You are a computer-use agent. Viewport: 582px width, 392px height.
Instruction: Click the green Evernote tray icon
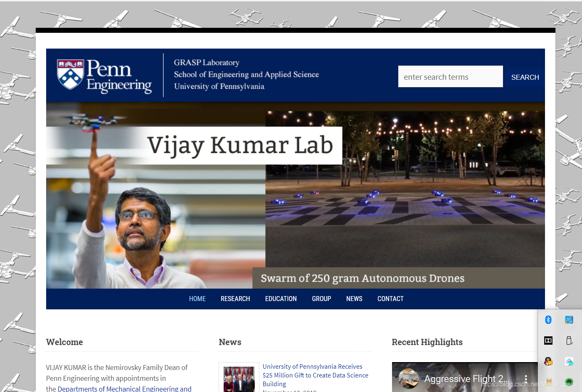(569, 382)
